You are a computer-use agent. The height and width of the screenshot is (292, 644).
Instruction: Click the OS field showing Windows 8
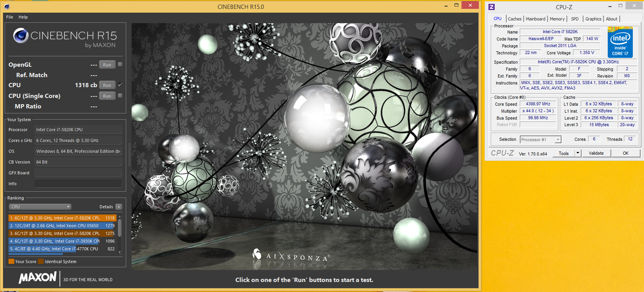click(x=78, y=151)
